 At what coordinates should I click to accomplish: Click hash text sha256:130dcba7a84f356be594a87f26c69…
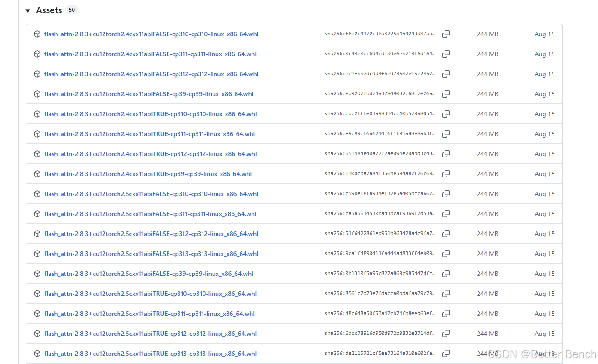point(380,174)
